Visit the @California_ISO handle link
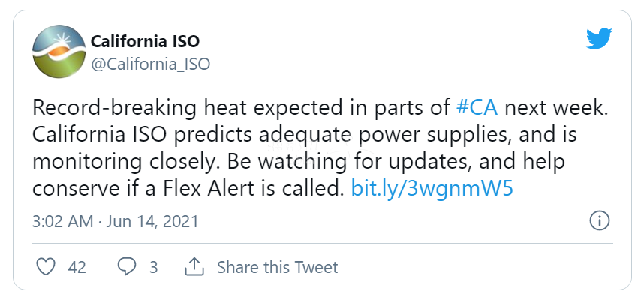Viewport: 644px width, 300px height. (150, 64)
